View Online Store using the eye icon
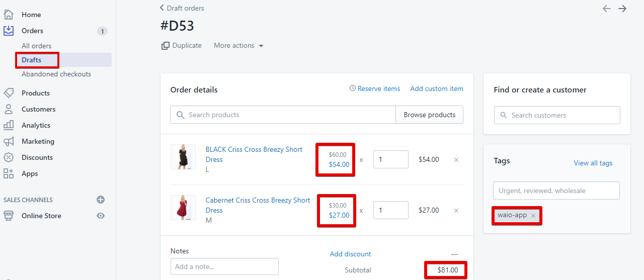This screenshot has height=280, width=644. (101, 216)
